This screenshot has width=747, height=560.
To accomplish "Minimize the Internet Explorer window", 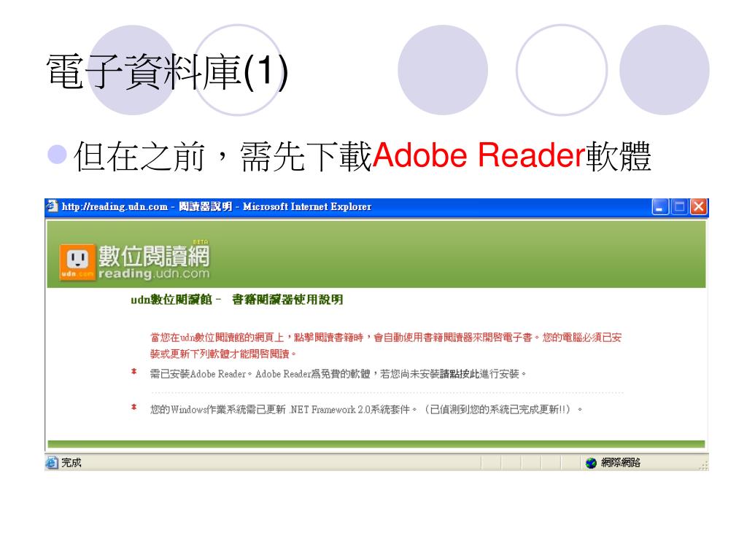I will (660, 207).
